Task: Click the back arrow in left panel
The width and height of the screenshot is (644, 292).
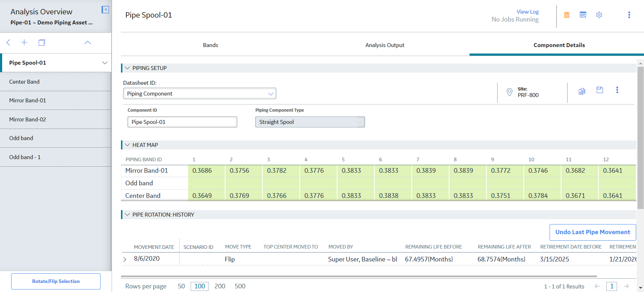Action: (8, 42)
